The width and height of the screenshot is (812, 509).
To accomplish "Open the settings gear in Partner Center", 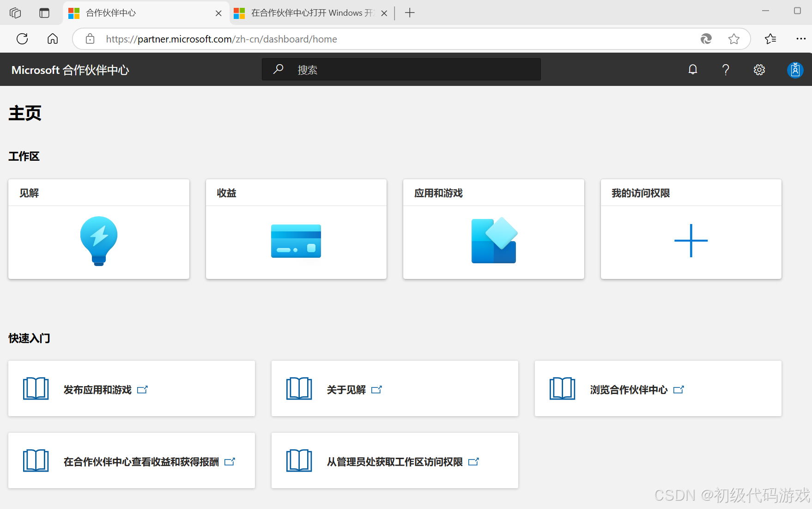I will point(759,70).
